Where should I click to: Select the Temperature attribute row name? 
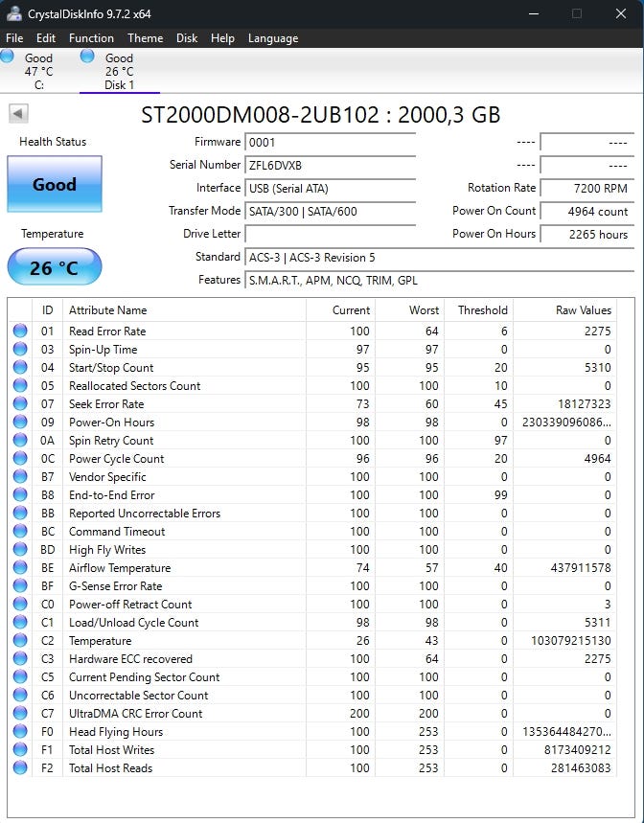pos(101,640)
